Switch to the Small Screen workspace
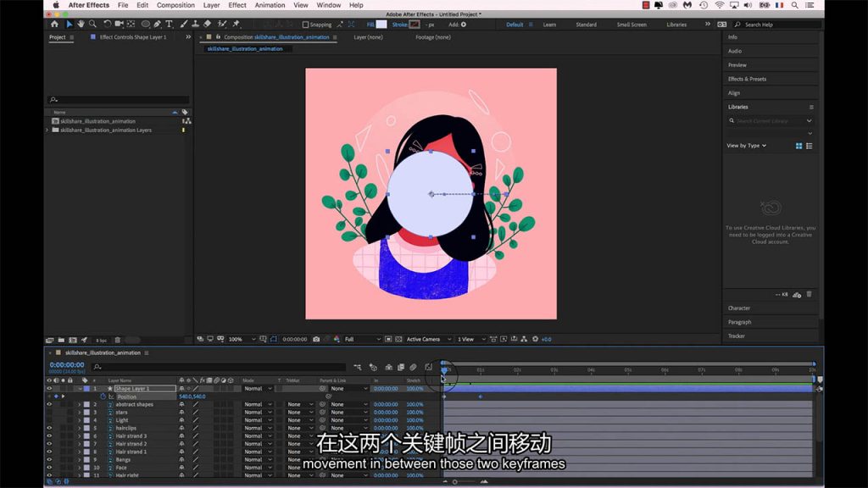This screenshot has width=868, height=488. (632, 25)
